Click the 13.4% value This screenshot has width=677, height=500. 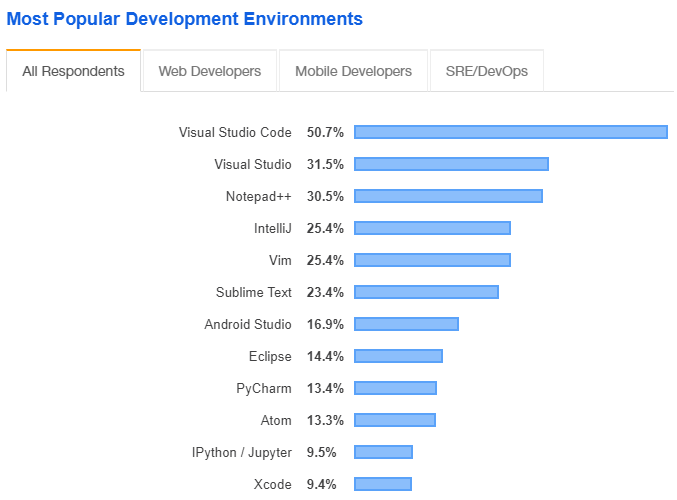tap(325, 388)
